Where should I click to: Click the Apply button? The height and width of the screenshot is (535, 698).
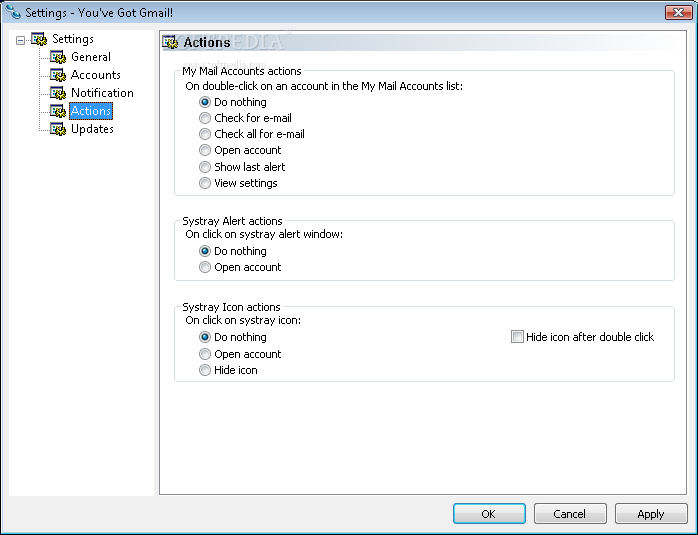(x=651, y=514)
